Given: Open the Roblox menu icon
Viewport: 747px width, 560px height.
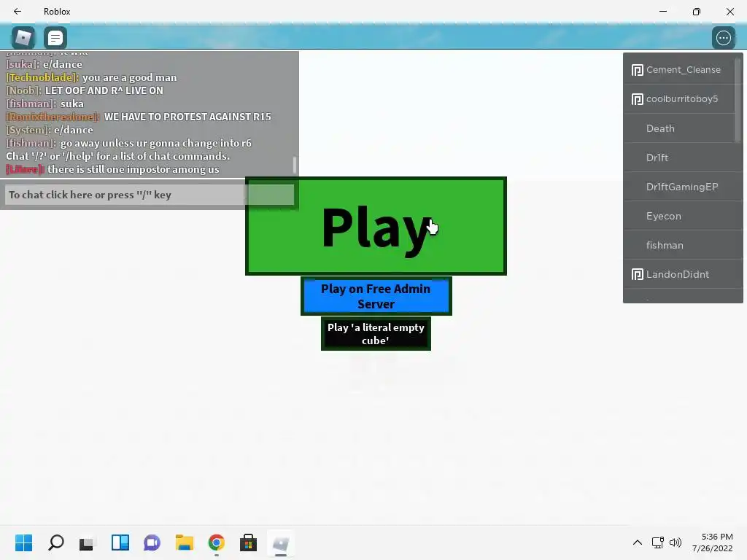Looking at the screenshot, I should 23,38.
